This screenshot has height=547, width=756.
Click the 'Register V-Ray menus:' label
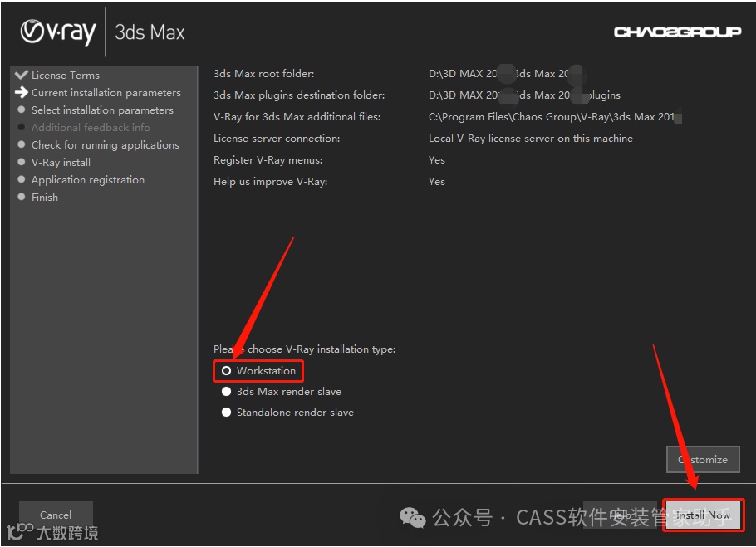click(x=268, y=160)
